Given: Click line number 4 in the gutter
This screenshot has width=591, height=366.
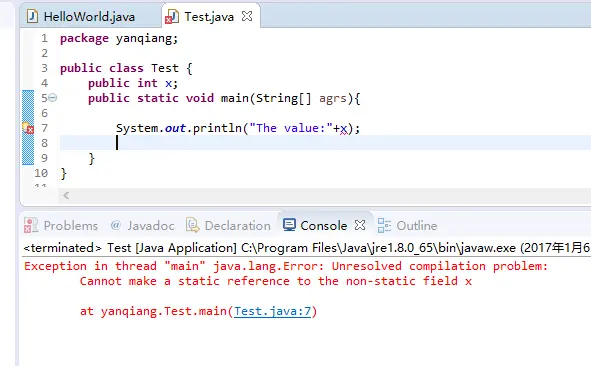Looking at the screenshot, I should pyautogui.click(x=44, y=83).
